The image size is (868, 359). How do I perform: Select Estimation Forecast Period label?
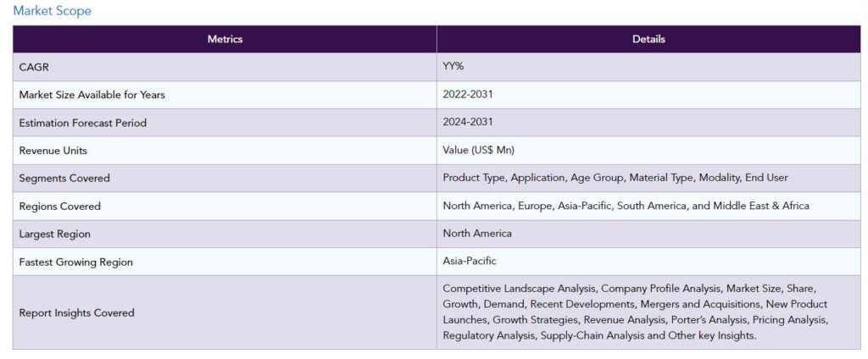coord(82,123)
